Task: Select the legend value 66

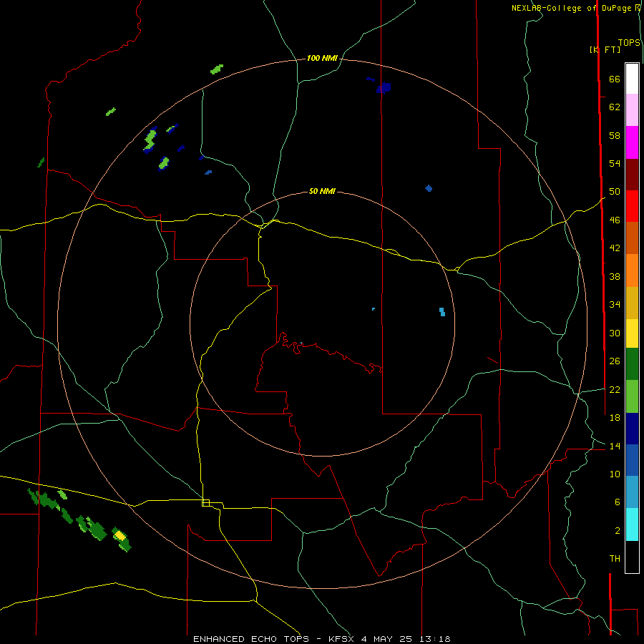Action: [615, 79]
